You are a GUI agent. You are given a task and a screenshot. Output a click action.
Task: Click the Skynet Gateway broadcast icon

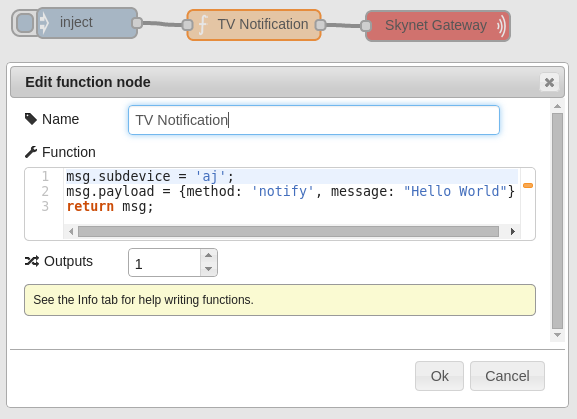pos(501,26)
